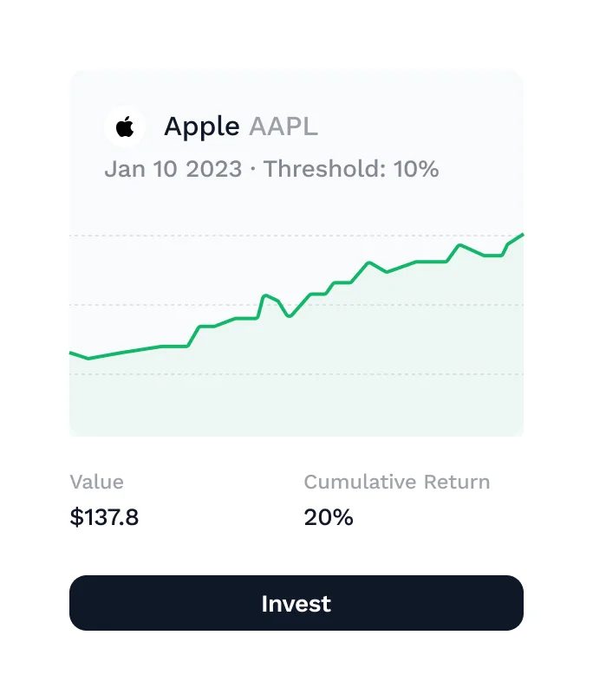This screenshot has width=593, height=700.
Task: Click the "Threshold: 10%" label
Action: coord(351,168)
